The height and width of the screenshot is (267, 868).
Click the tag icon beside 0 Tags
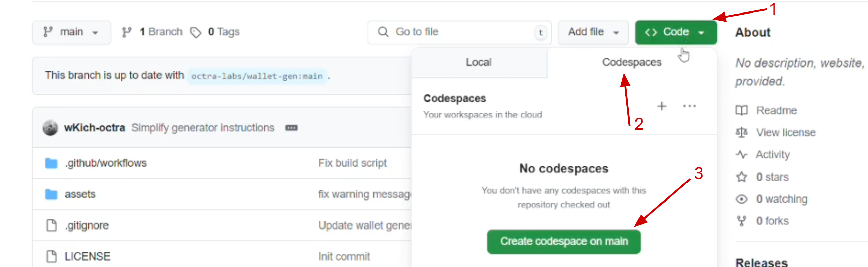(x=195, y=32)
